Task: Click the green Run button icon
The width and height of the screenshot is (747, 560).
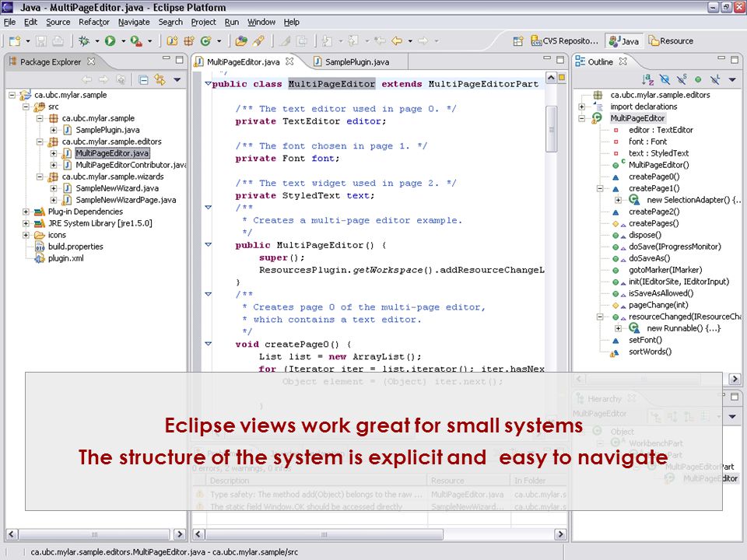Action: (110, 41)
